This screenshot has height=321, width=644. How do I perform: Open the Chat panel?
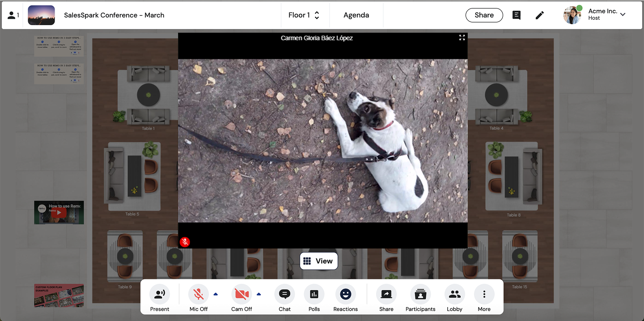(284, 295)
